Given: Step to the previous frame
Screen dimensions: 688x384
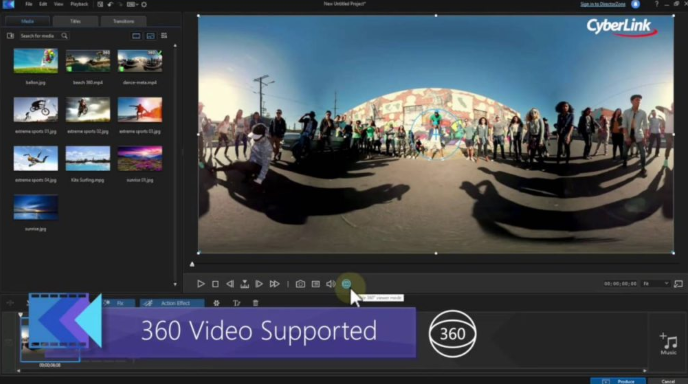Looking at the screenshot, I should pyautogui.click(x=230, y=284).
